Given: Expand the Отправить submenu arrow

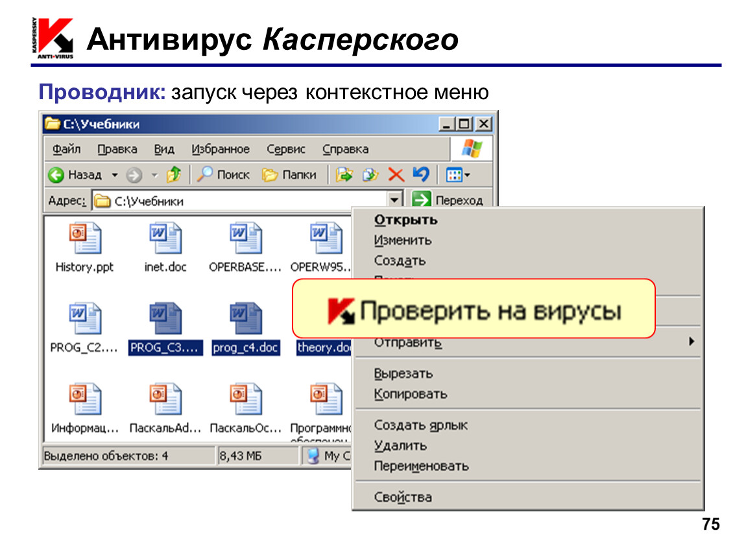Looking at the screenshot, I should [692, 342].
